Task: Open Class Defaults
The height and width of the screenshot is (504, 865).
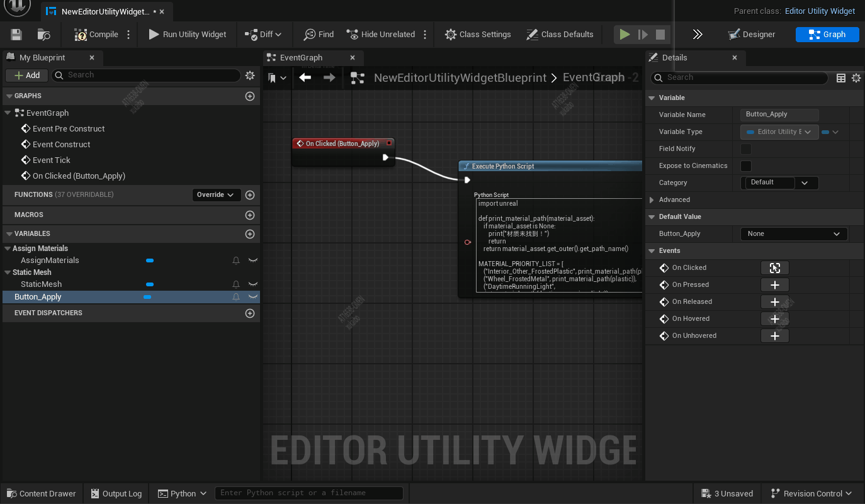Action: 560,35
